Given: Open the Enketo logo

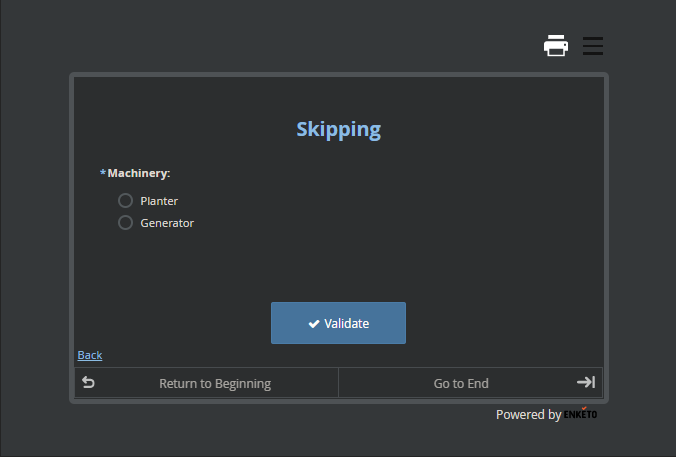Looking at the screenshot, I should tap(580, 413).
